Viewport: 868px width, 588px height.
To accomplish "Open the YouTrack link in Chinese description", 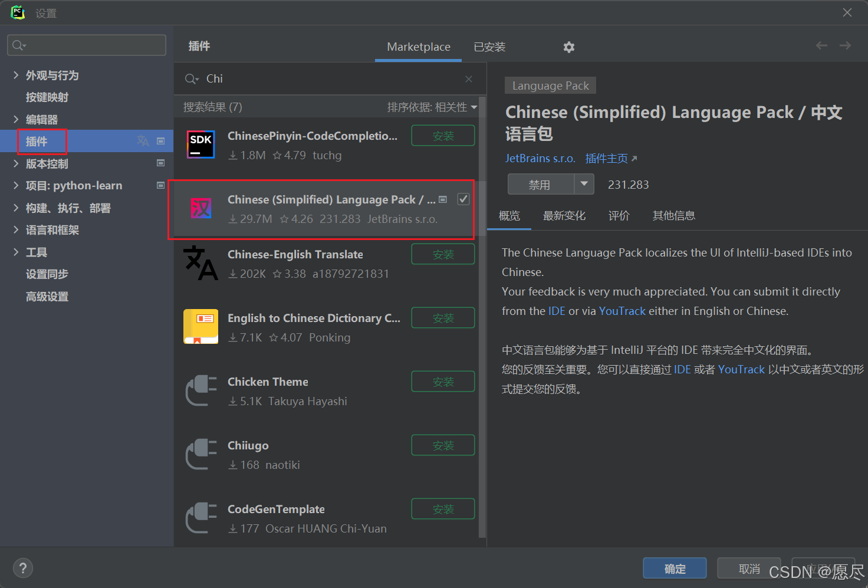I will point(741,369).
